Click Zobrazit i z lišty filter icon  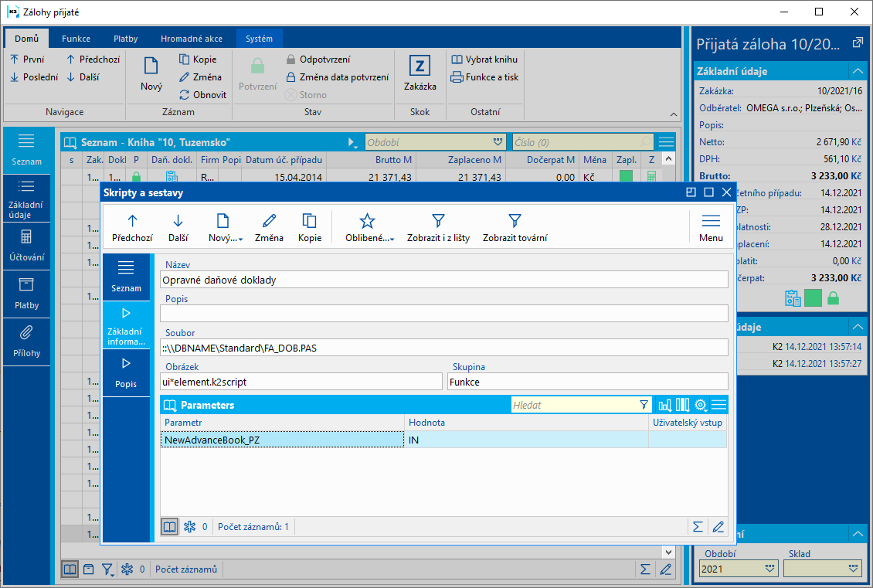coord(438,228)
